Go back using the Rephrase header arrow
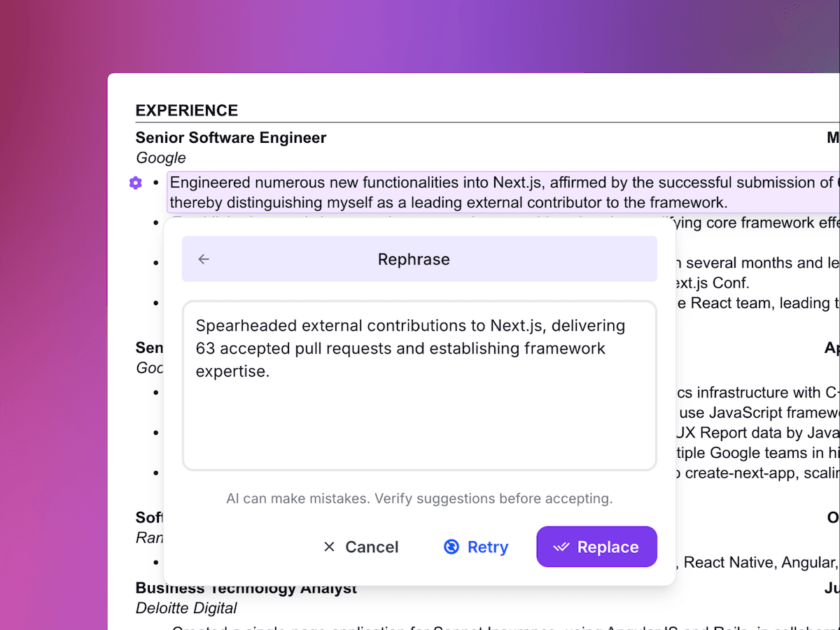840x630 pixels. tap(204, 259)
